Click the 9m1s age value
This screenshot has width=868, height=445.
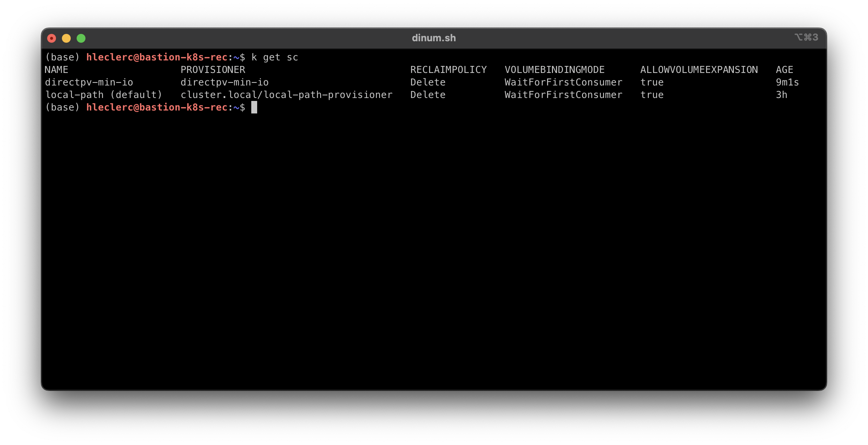[787, 83]
